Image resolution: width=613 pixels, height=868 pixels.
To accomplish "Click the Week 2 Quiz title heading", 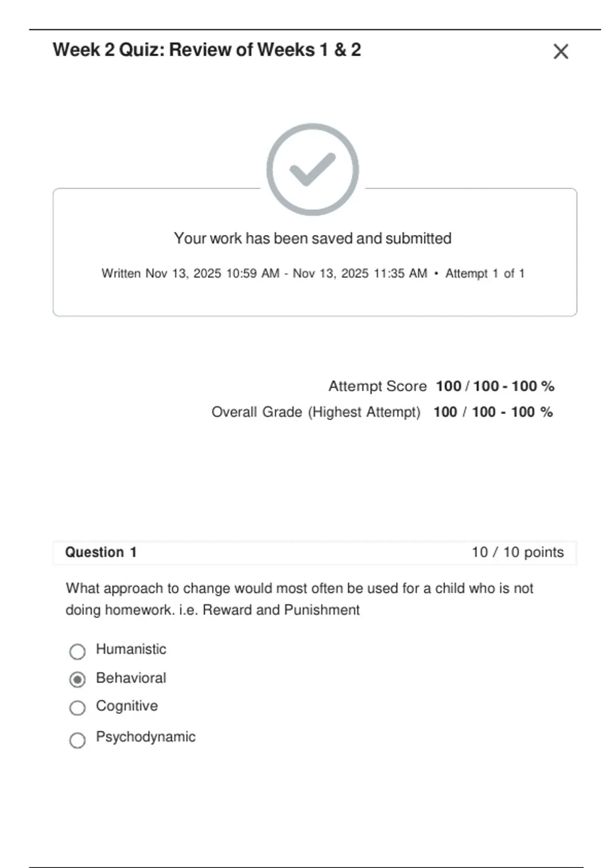I will tap(207, 50).
